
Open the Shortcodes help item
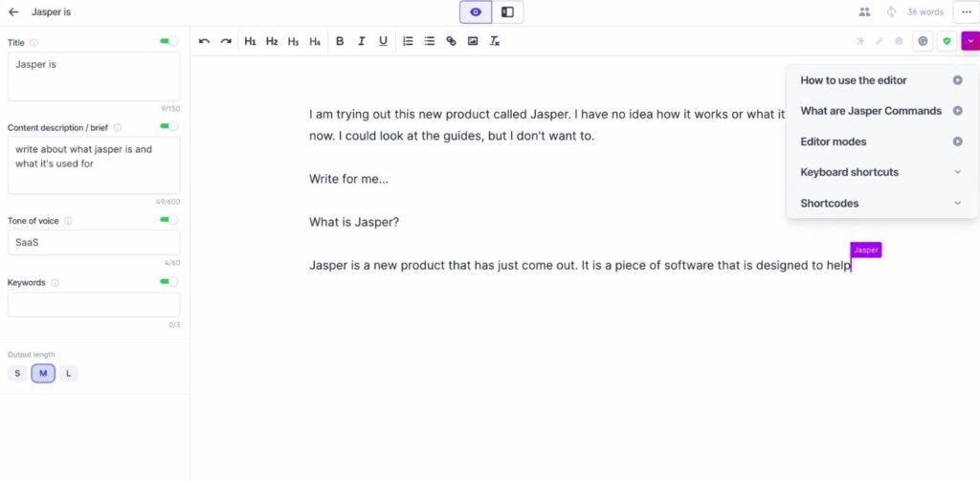point(830,203)
